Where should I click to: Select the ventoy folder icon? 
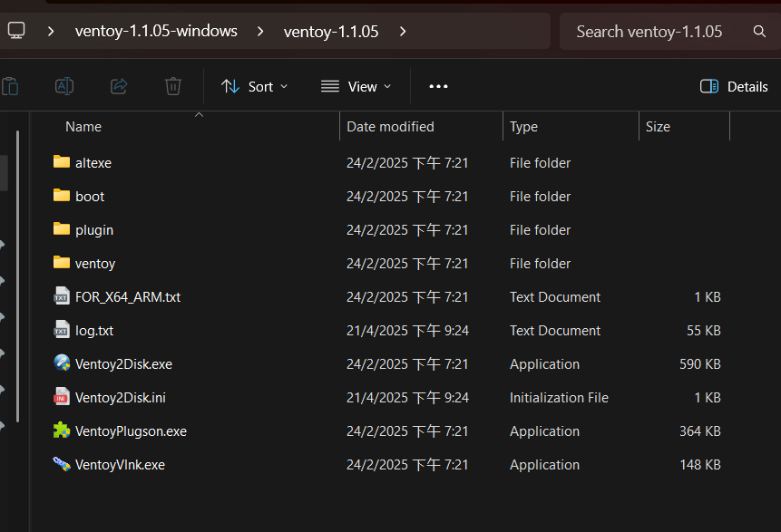(x=62, y=262)
